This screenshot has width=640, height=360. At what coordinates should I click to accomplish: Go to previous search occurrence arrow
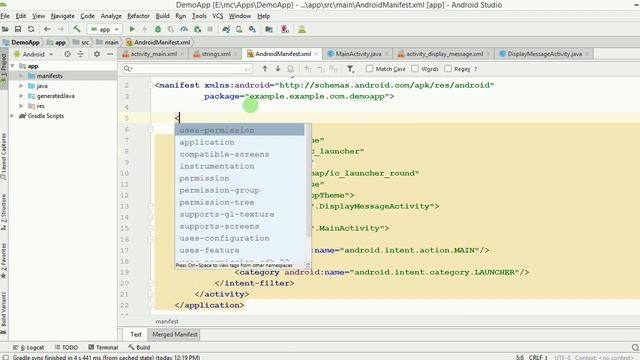coord(265,69)
